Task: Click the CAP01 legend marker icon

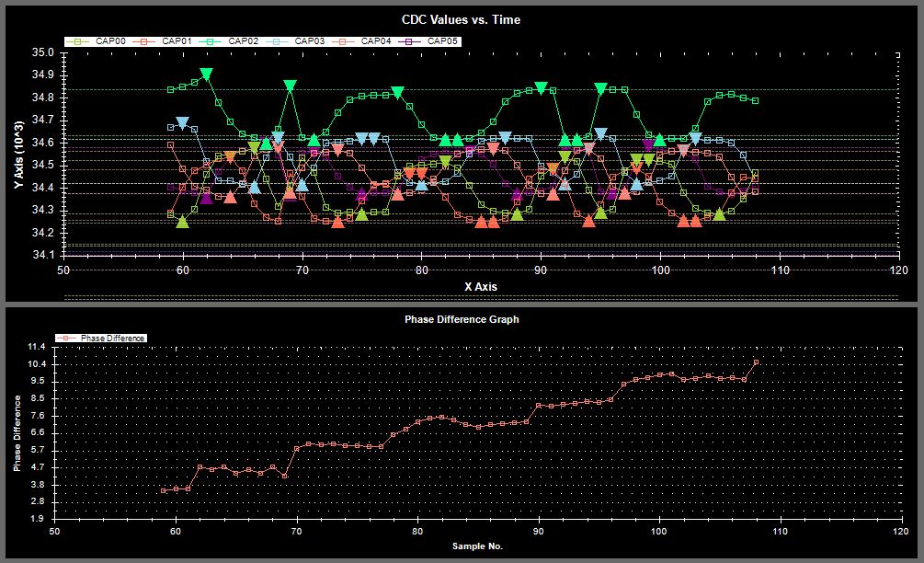Action: click(x=144, y=41)
